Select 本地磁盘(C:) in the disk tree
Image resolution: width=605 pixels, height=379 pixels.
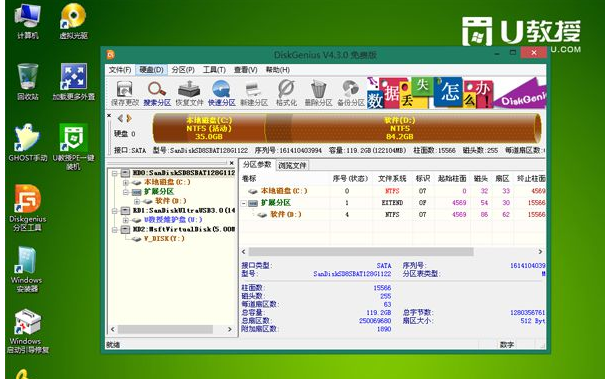[167, 182]
